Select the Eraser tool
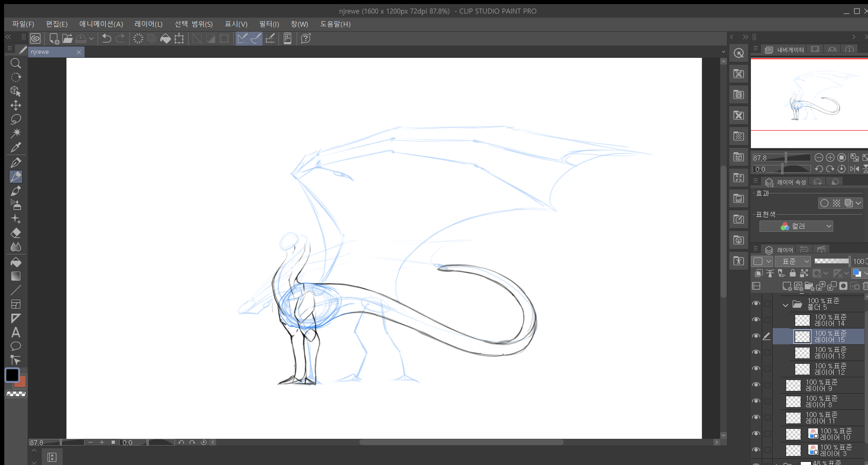Image resolution: width=868 pixels, height=465 pixels. coord(16,233)
